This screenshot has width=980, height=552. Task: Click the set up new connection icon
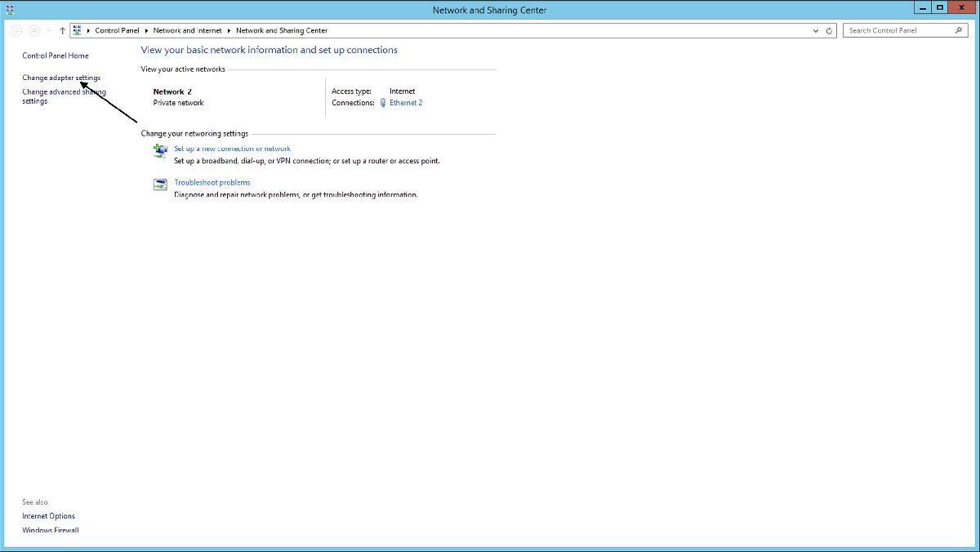160,150
